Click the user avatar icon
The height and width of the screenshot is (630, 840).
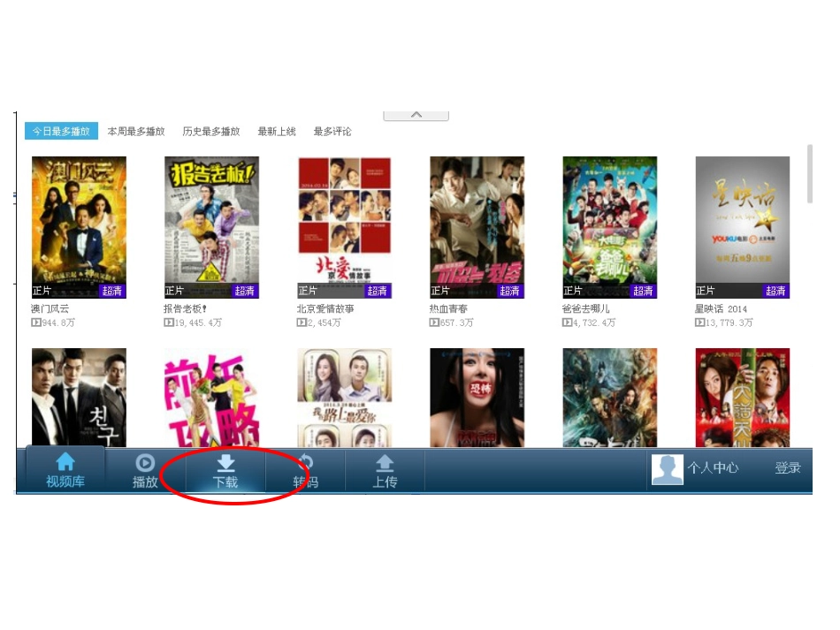[667, 469]
